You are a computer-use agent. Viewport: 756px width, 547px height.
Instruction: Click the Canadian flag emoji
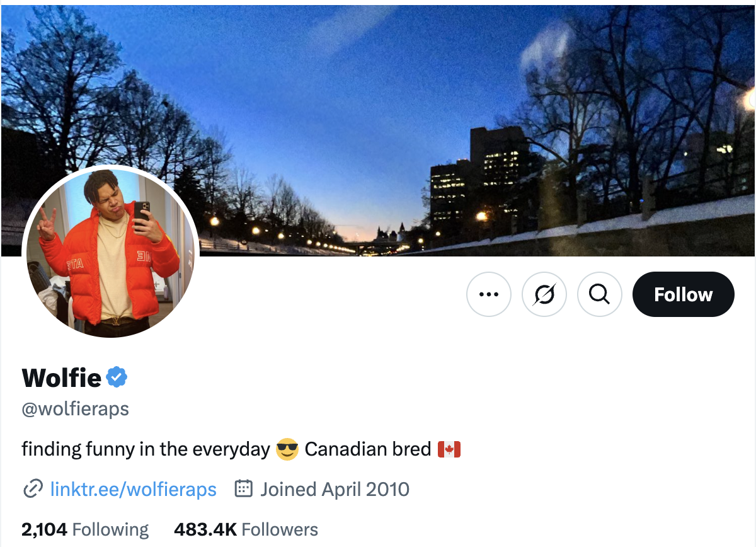pos(449,449)
